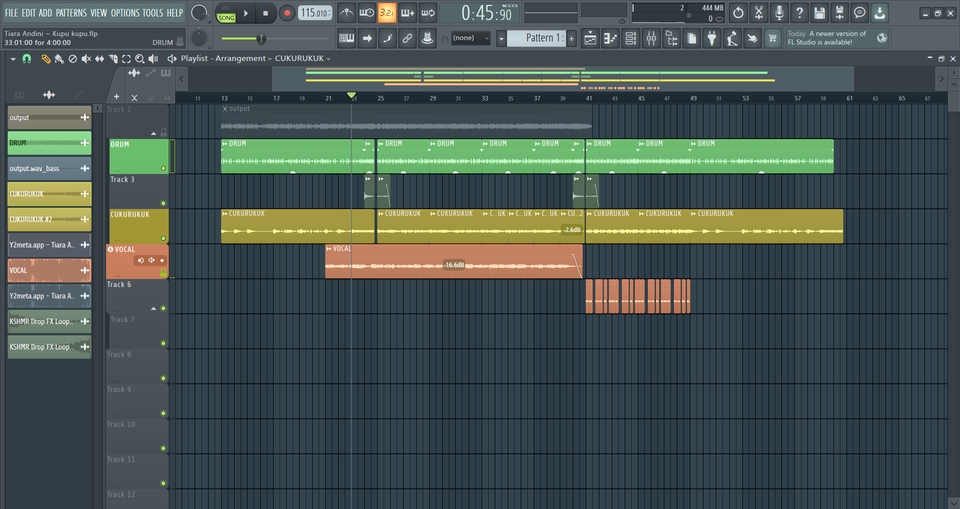Click the Record button in transport
Viewport: 960px width, 509px height.
pos(287,13)
